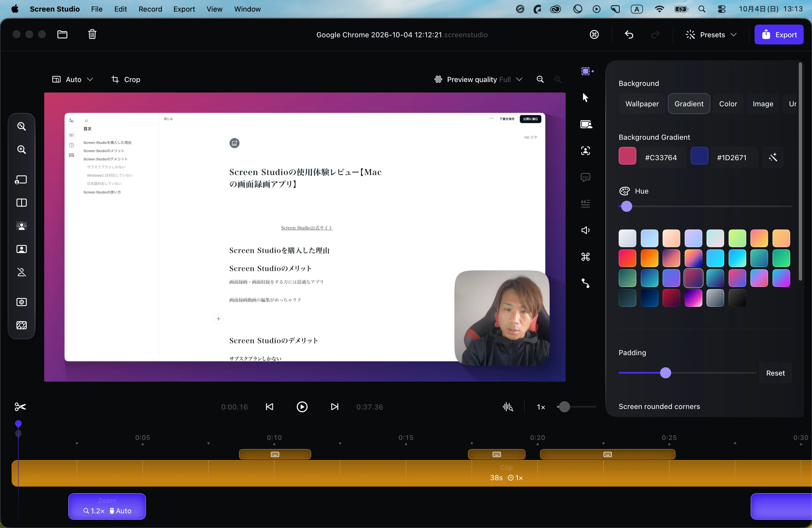
Task: Click the Export button
Action: point(779,35)
